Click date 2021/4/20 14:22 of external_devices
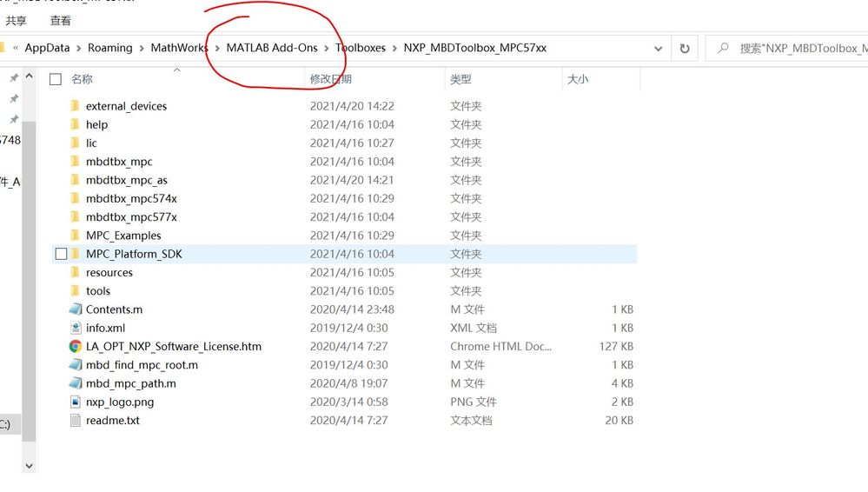The image size is (868, 492). [352, 106]
